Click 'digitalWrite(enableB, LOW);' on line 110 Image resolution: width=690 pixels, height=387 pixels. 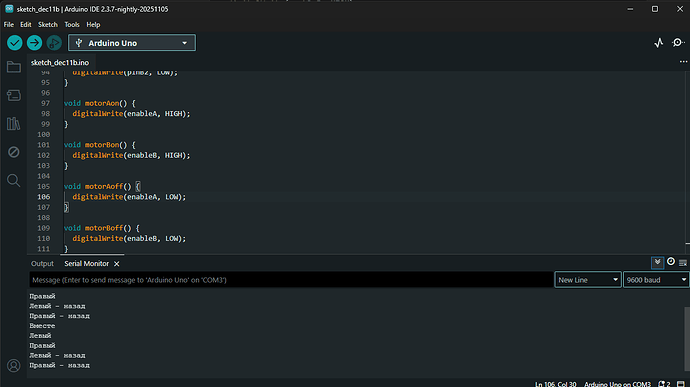129,239
